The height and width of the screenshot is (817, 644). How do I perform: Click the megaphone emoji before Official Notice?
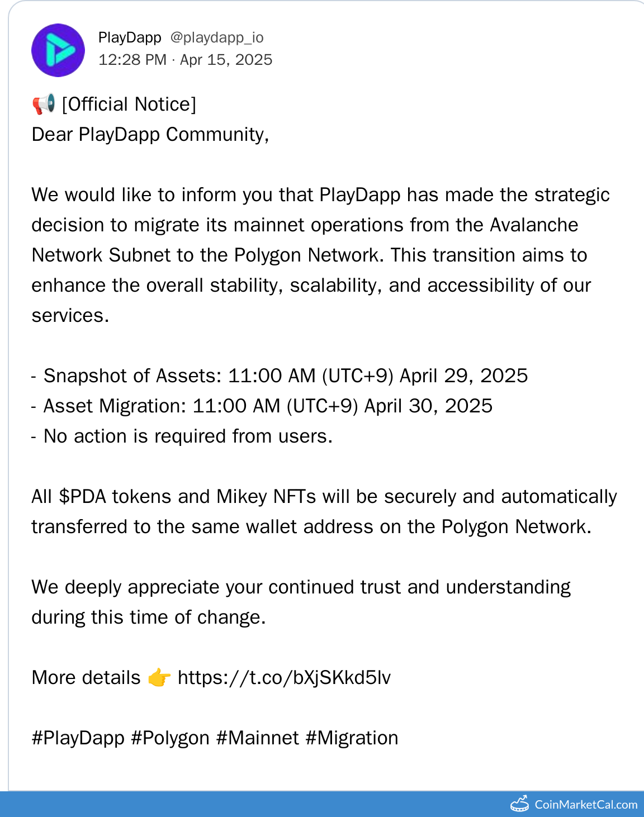coord(44,104)
